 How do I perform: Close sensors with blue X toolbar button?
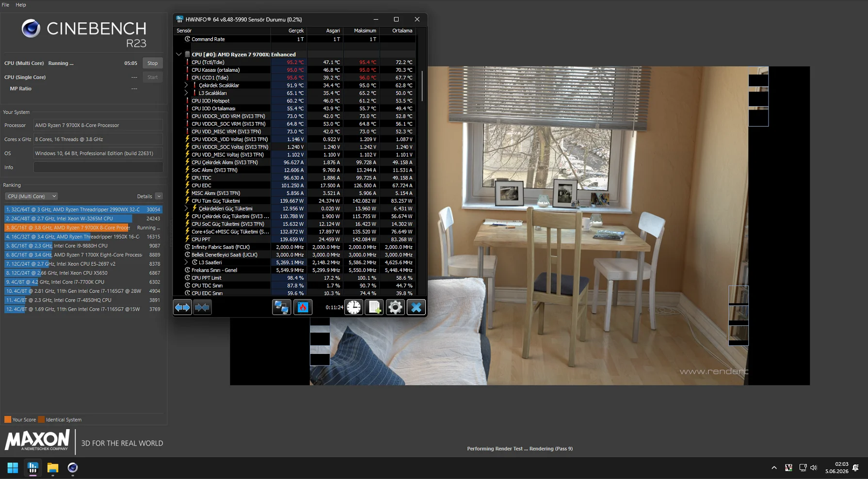[416, 307]
